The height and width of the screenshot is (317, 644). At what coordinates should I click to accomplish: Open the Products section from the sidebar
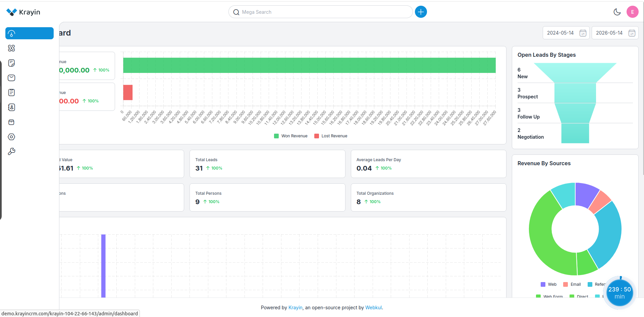coord(11,122)
